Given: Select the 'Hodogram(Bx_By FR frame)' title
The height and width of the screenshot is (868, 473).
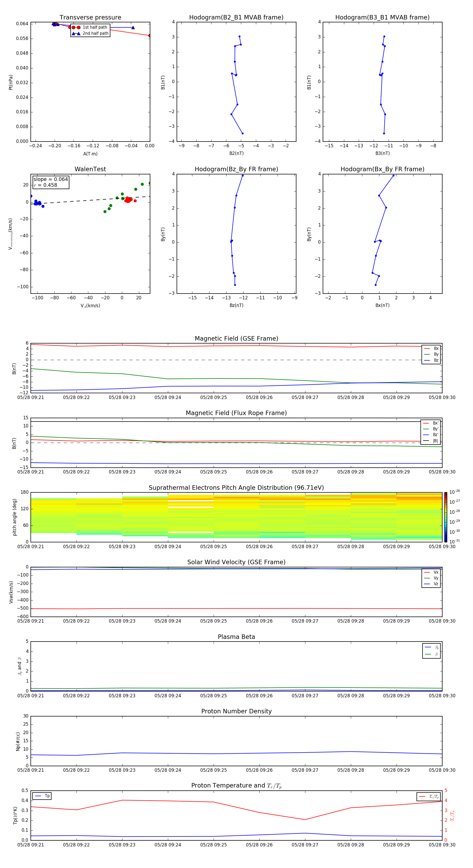Looking at the screenshot, I should (x=382, y=169).
